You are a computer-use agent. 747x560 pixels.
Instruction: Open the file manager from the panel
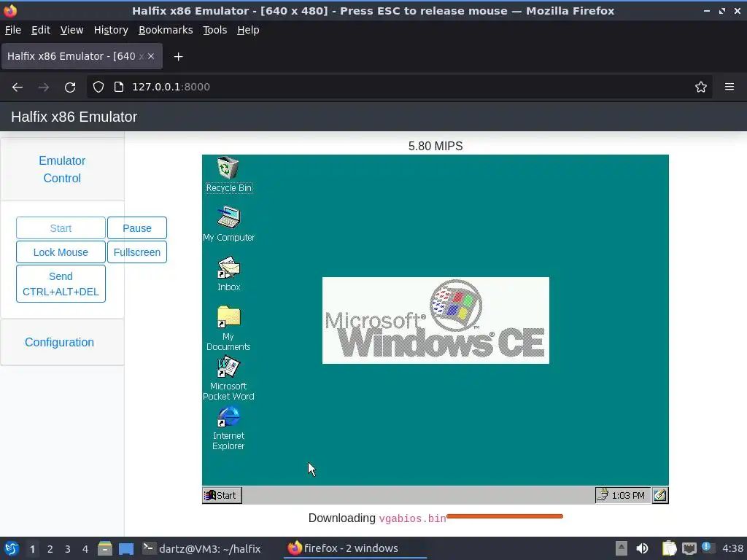pos(105,548)
